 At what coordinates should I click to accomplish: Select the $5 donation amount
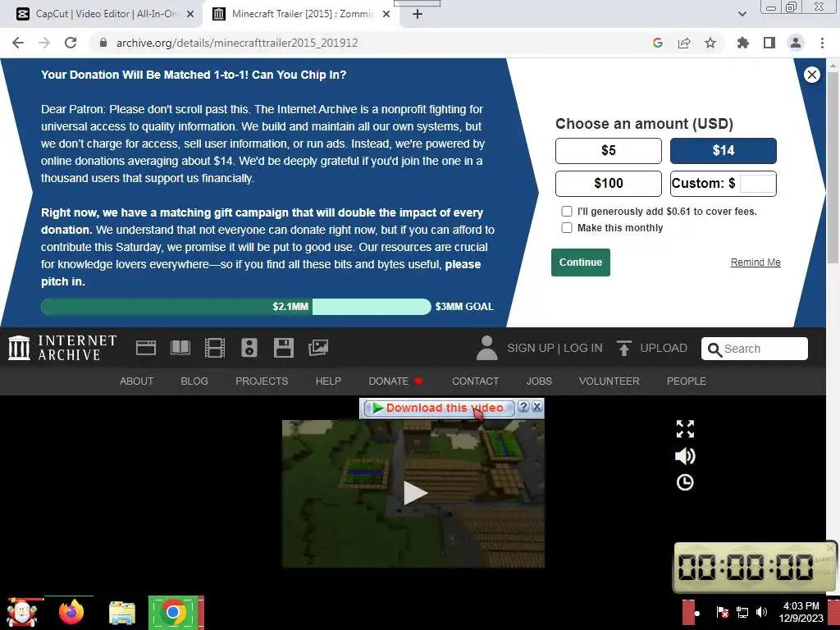[x=609, y=151]
